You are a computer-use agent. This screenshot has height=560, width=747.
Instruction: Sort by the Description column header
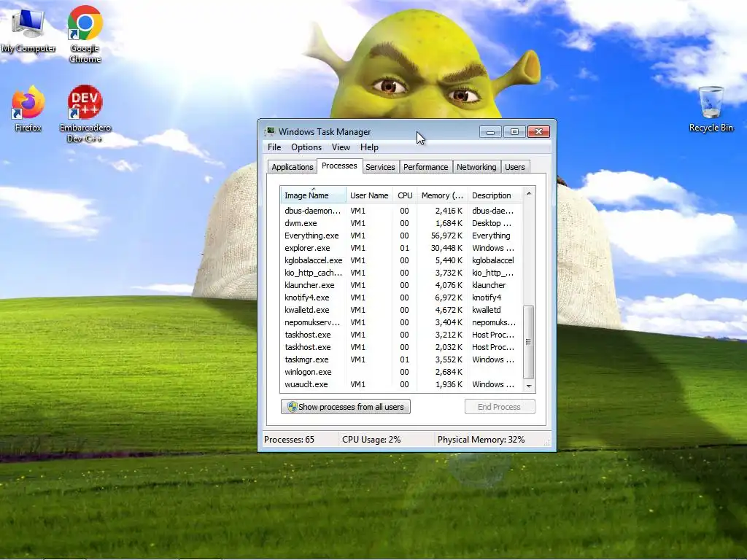click(x=495, y=195)
